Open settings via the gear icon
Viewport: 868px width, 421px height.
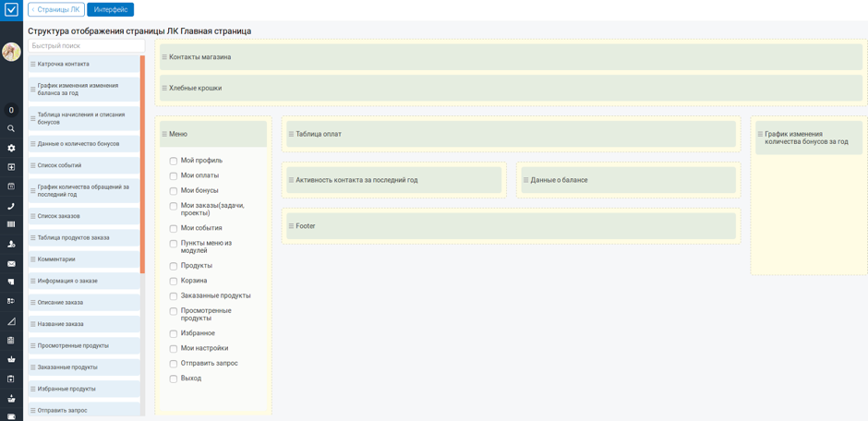click(x=11, y=149)
